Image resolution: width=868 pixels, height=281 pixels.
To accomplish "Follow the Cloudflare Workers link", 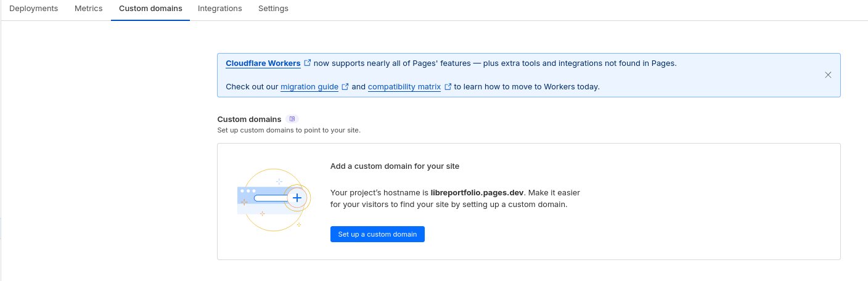I will (x=263, y=63).
